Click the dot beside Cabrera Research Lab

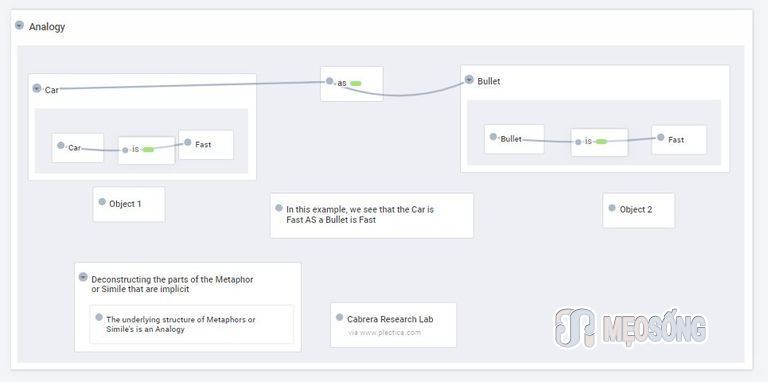[x=339, y=317]
